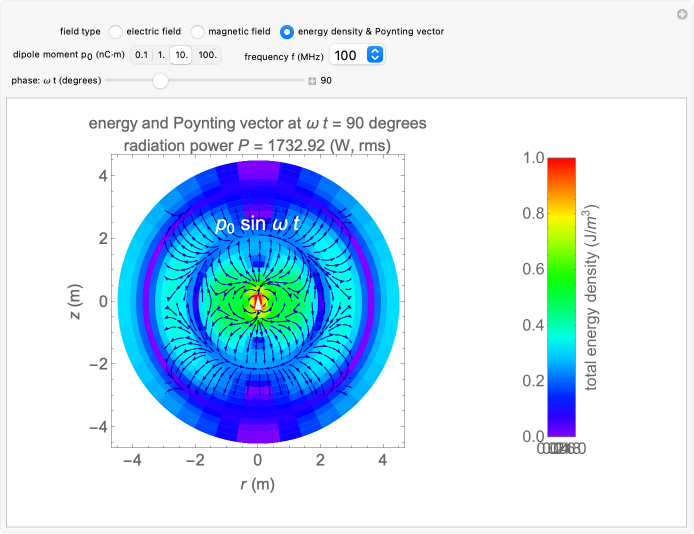Click the 'field type' label
The width and height of the screenshot is (694, 534).
click(x=80, y=31)
